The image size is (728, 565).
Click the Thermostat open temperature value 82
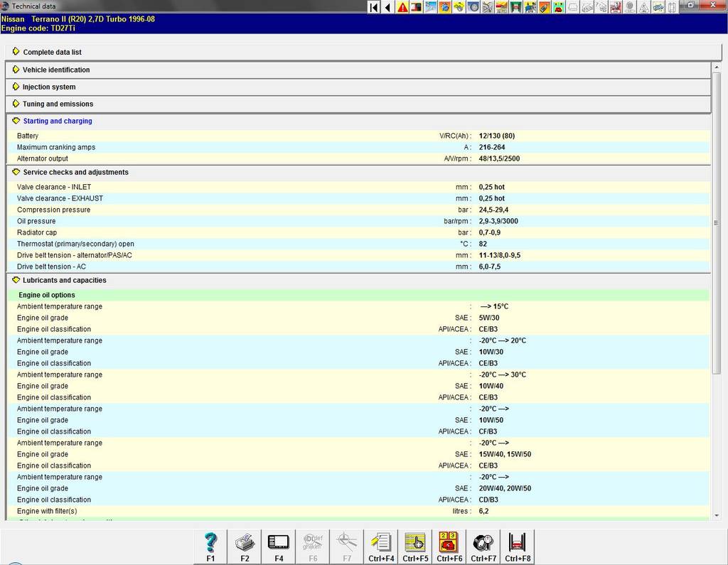(x=483, y=244)
